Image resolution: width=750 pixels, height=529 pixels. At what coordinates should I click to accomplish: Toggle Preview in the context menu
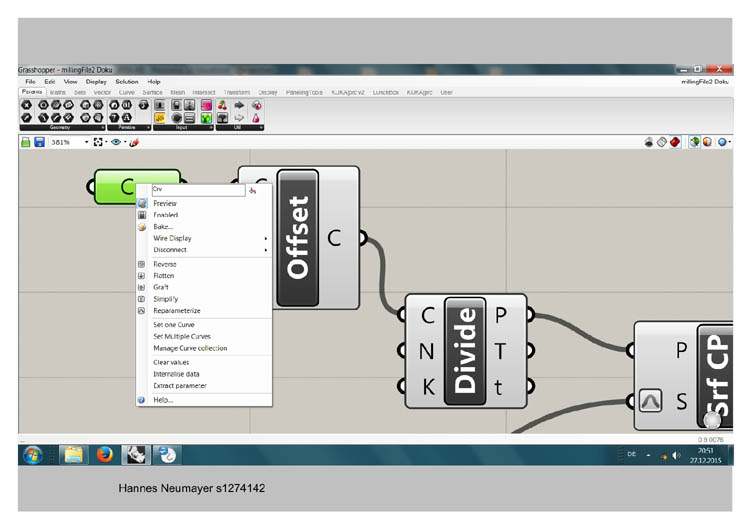click(204, 203)
